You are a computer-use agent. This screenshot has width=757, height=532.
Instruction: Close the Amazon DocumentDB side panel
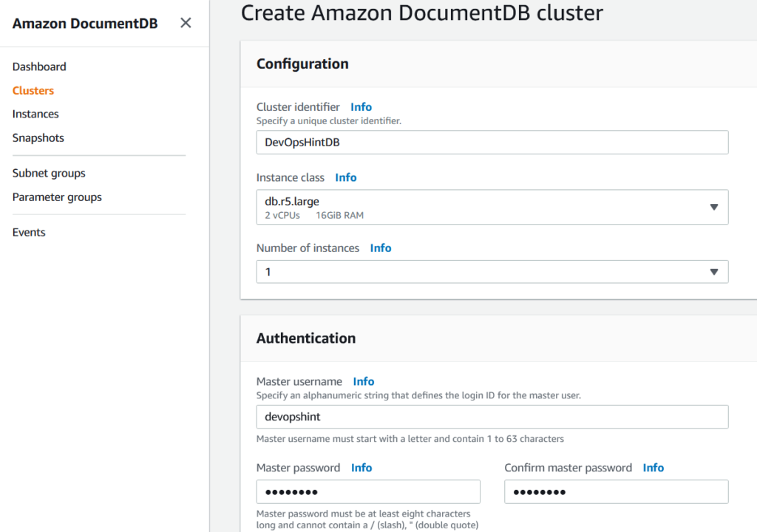[186, 23]
